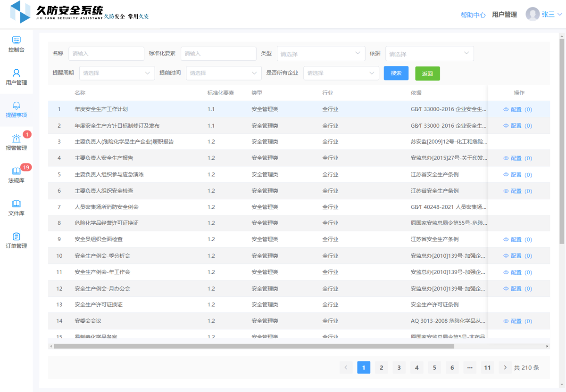This screenshot has height=392, width=566.
Task: Click right arrow of the horizontal scrollbar
Action: click(547, 346)
